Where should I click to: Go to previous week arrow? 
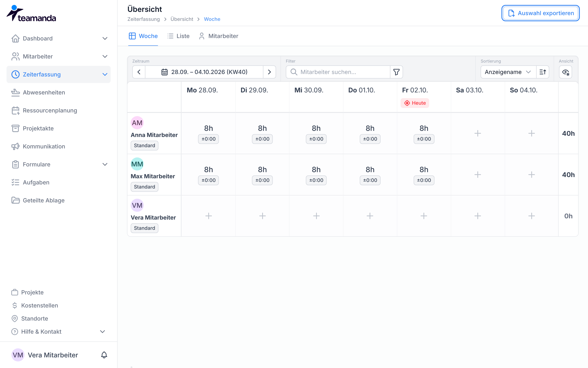(139, 72)
